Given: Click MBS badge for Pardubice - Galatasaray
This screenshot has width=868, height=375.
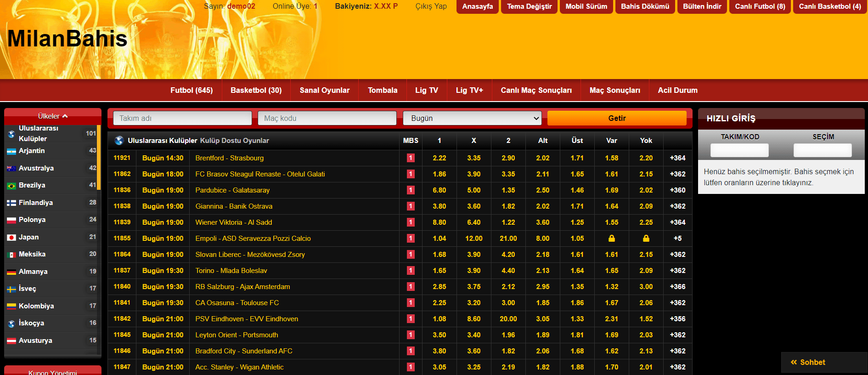Looking at the screenshot, I should [x=411, y=190].
